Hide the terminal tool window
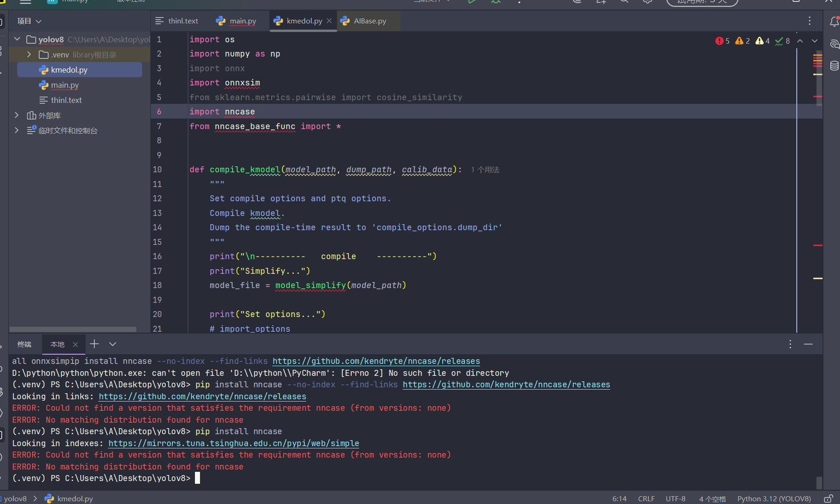Image resolution: width=840 pixels, height=504 pixels. [808, 344]
